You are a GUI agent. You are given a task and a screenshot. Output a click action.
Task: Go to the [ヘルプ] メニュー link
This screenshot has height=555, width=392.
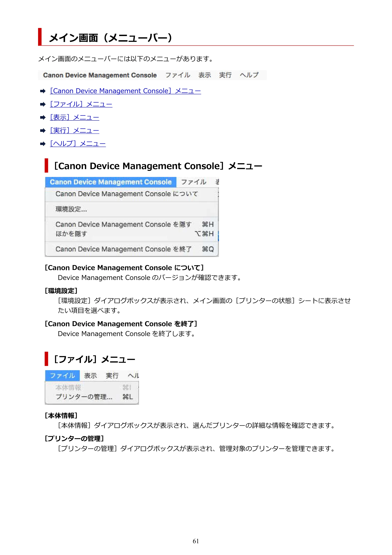[78, 144]
